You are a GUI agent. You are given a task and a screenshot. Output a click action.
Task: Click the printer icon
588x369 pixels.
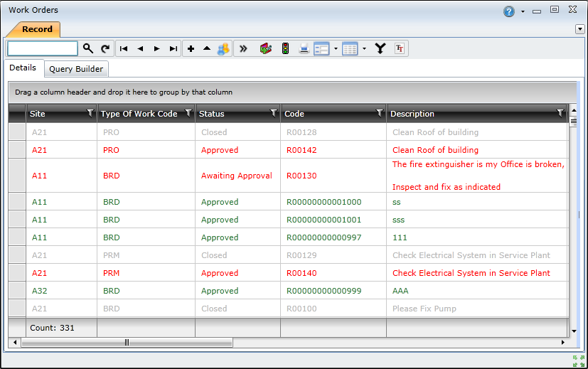pyautogui.click(x=304, y=48)
